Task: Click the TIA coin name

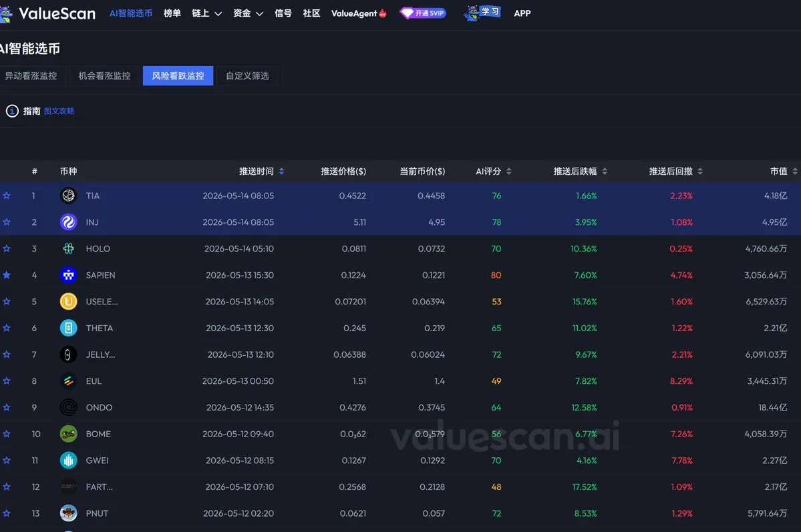Action: click(92, 196)
